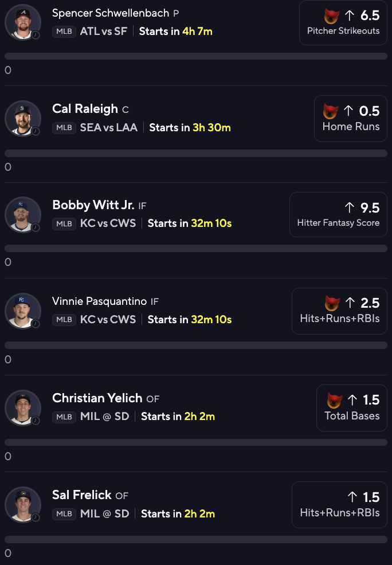Open Spencer Schwellenbach's player headshot

coord(23,22)
